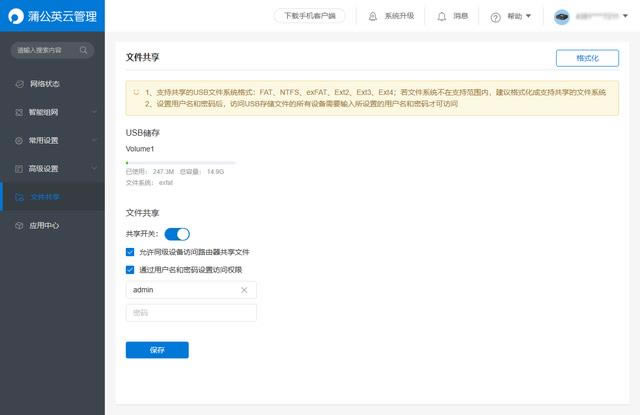This screenshot has height=415, width=640.
Task: Select 文件共享 in the sidebar
Action: pos(45,197)
